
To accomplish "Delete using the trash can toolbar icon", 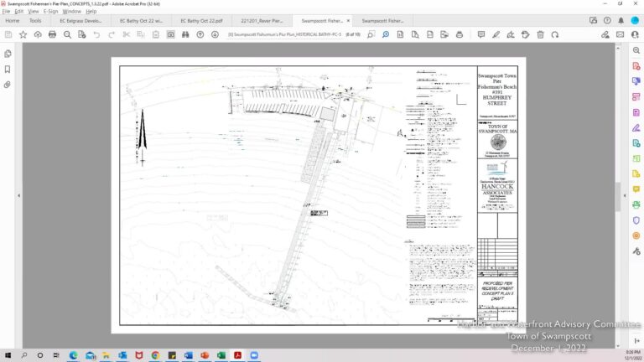I will tap(541, 34).
